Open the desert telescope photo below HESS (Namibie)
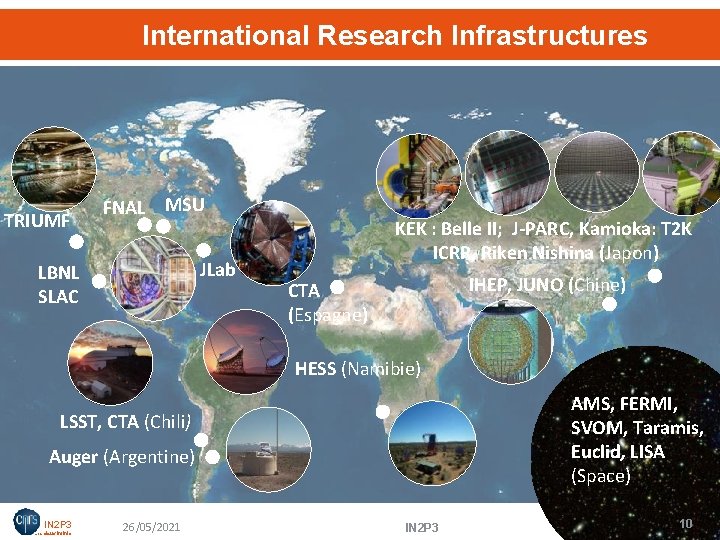Image resolution: width=720 pixels, height=540 pixels. click(432, 443)
